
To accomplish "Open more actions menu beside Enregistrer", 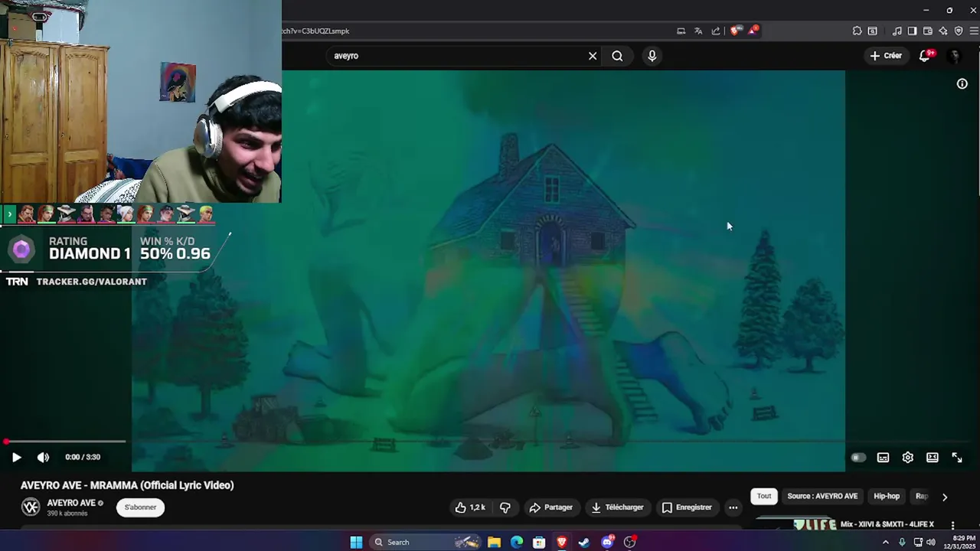I will [733, 507].
